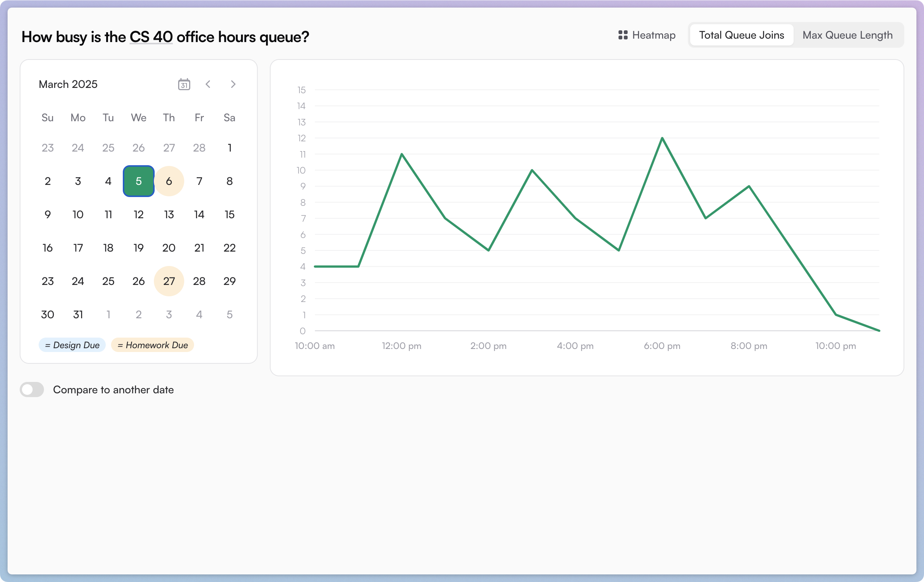Image resolution: width=924 pixels, height=582 pixels.
Task: Select March 27 homework due date
Action: click(169, 281)
